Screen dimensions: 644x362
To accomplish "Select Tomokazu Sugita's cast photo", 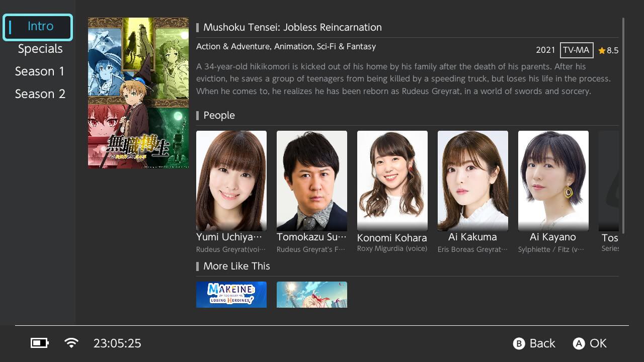I will tap(312, 181).
